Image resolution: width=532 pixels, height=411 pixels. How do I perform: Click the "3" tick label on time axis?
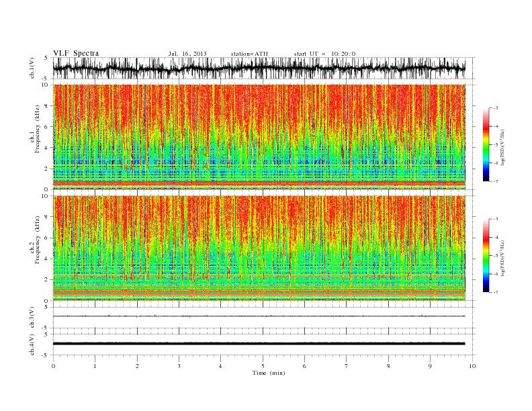pyautogui.click(x=179, y=366)
